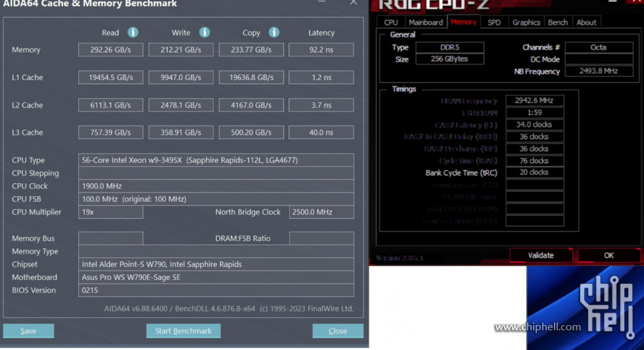Click the Motherboard field Asus Pro WS W790E-Sage SE
This screenshot has width=644, height=350.
pyautogui.click(x=216, y=277)
